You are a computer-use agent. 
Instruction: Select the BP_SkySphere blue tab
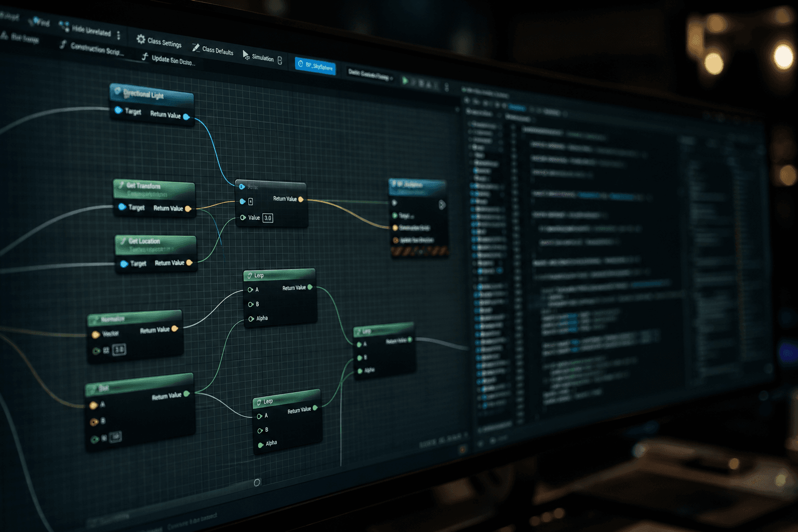coord(315,66)
